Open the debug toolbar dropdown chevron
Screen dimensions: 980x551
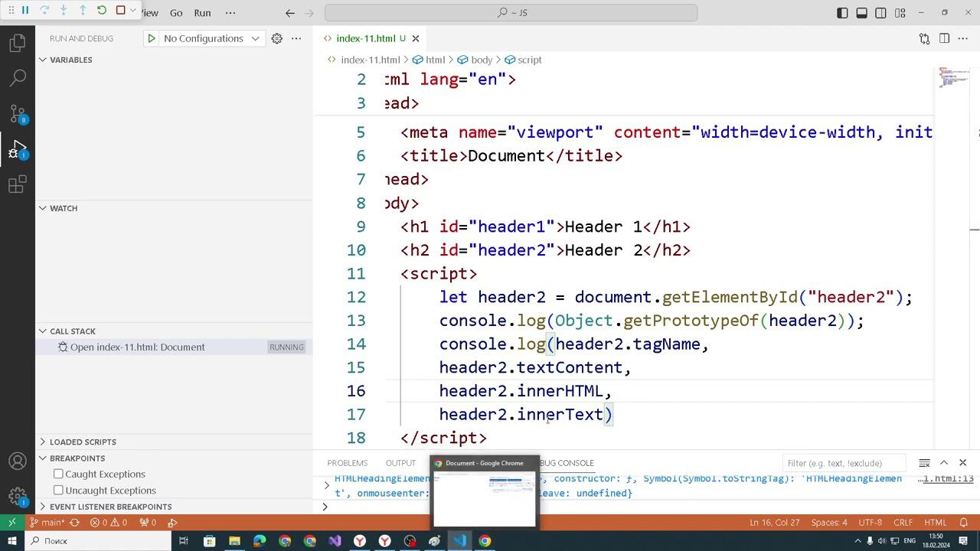pos(133,11)
